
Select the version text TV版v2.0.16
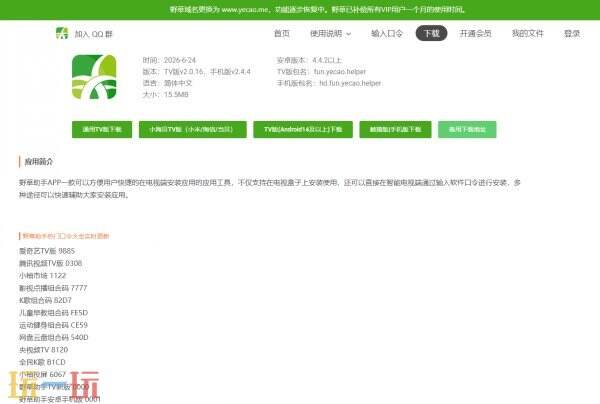(x=184, y=72)
